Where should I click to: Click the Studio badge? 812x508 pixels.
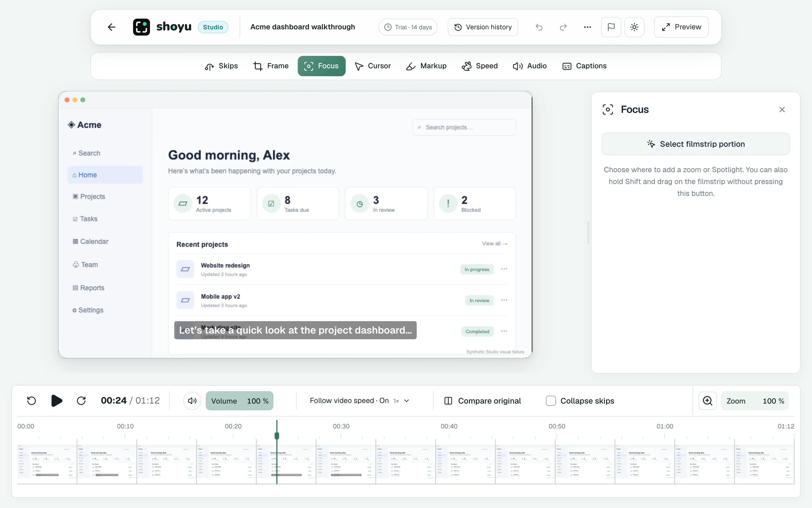(x=213, y=27)
